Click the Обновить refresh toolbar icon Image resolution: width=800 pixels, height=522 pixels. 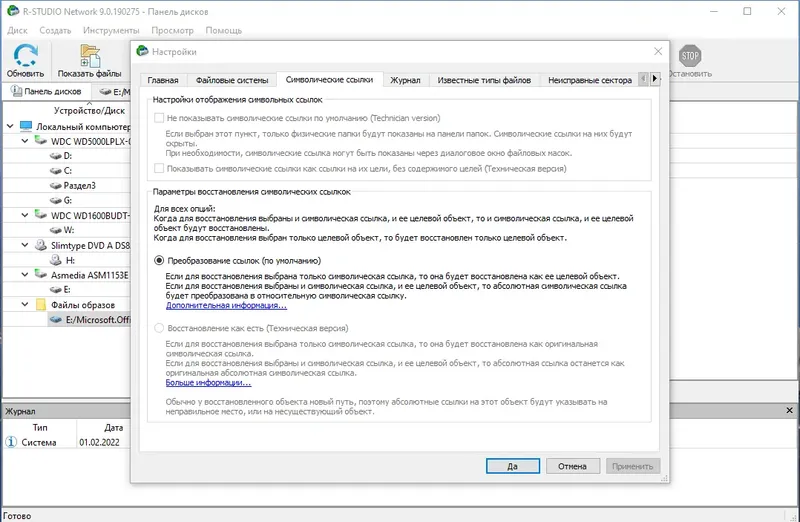pos(26,55)
